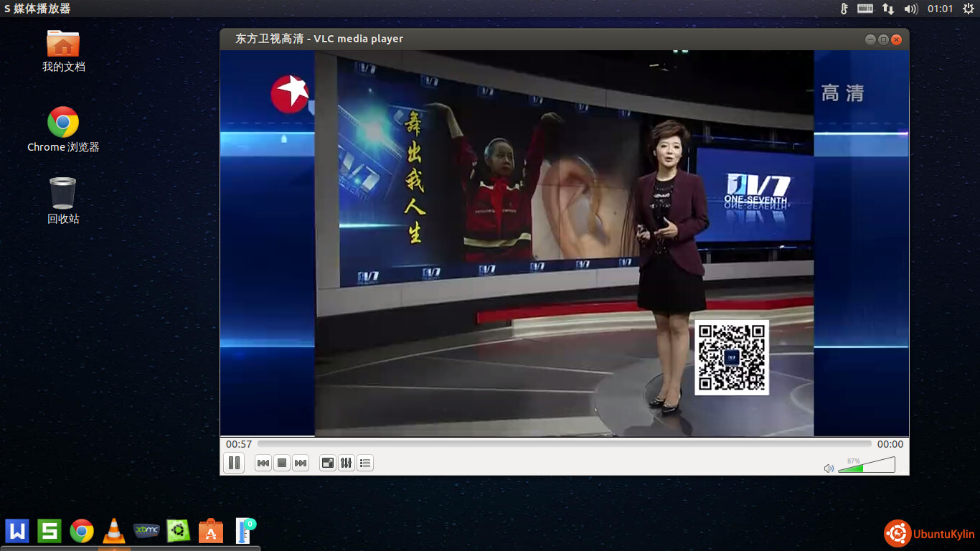The height and width of the screenshot is (551, 980).
Task: Open the system sound menu
Action: (910, 9)
